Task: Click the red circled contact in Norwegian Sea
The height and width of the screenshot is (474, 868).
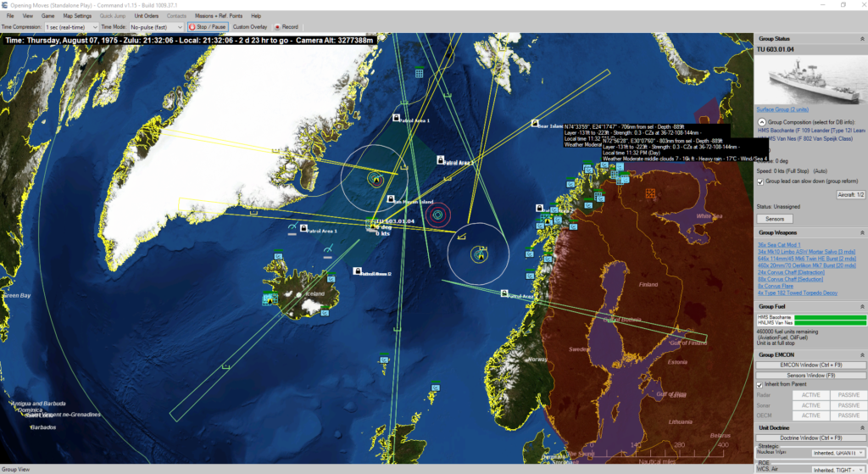Action: pyautogui.click(x=437, y=215)
